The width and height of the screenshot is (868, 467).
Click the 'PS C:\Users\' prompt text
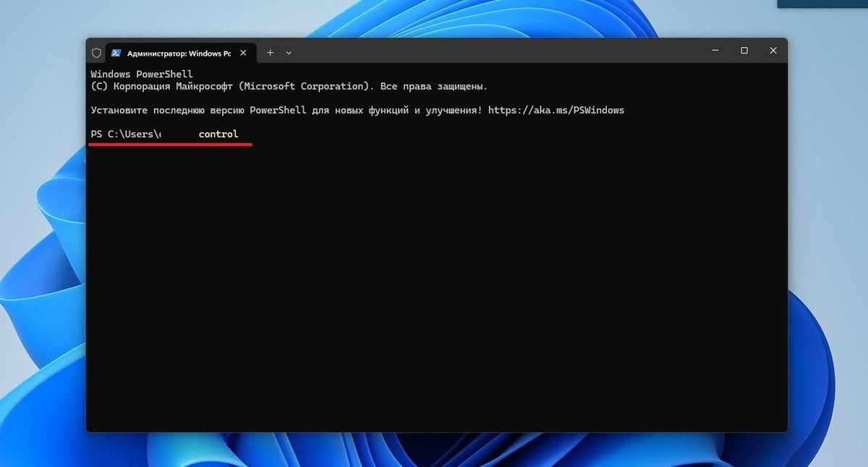point(126,134)
